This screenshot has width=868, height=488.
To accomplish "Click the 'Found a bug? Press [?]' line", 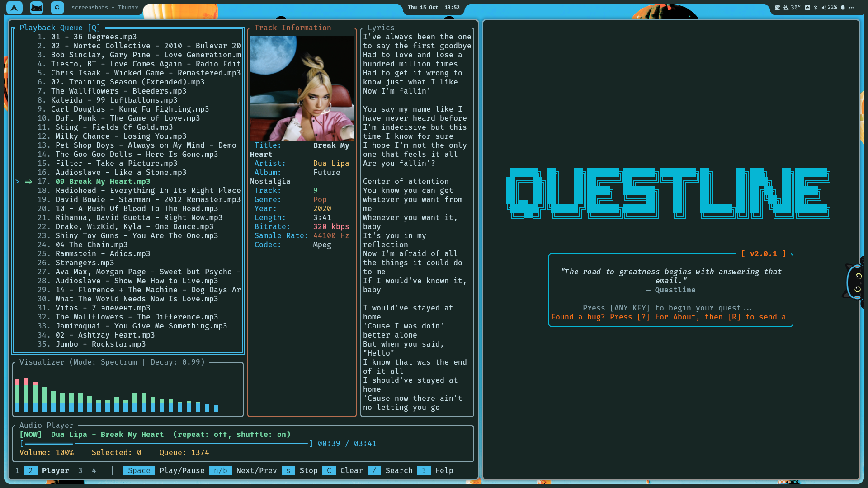I will coord(668,317).
